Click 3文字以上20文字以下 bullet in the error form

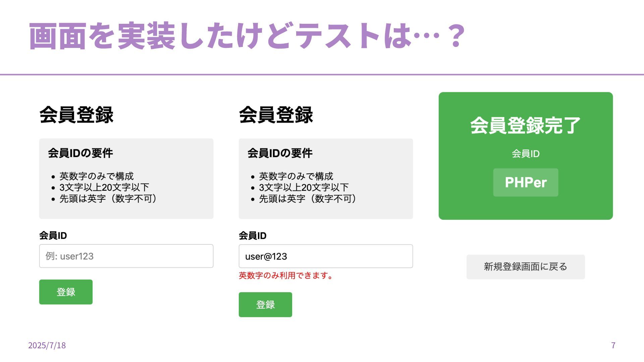(x=304, y=187)
